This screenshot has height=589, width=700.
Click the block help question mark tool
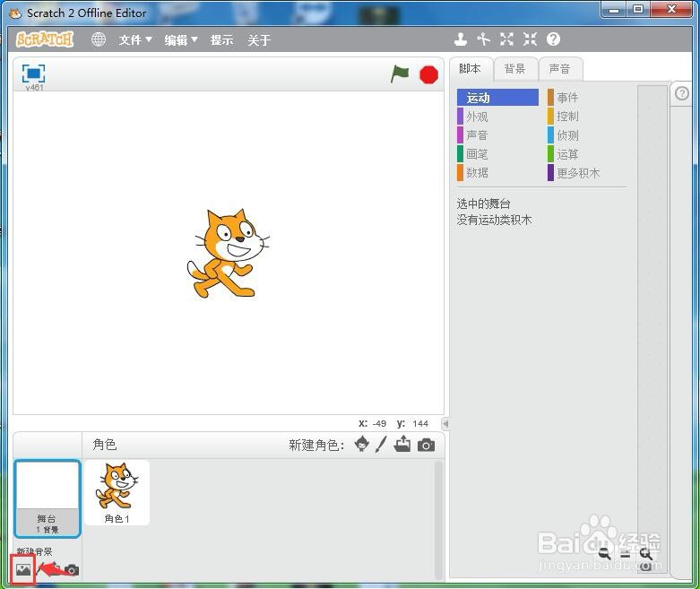coord(553,39)
